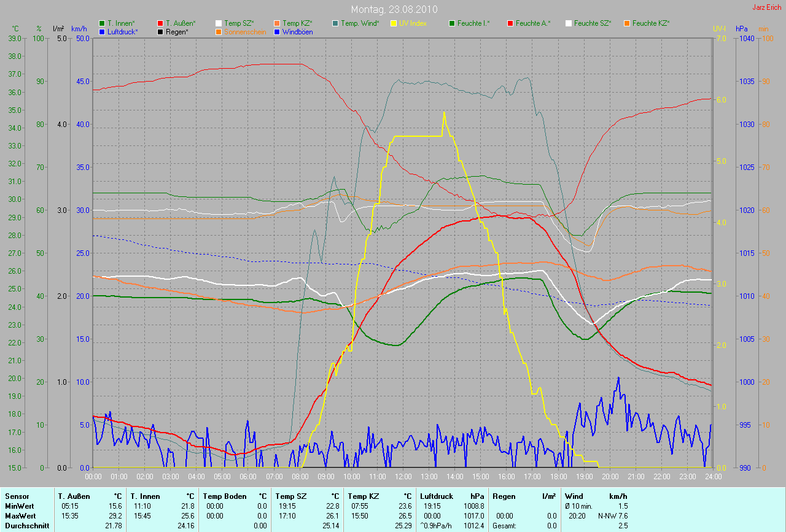Select the orange Temp KZ legend square

[x=277, y=23]
